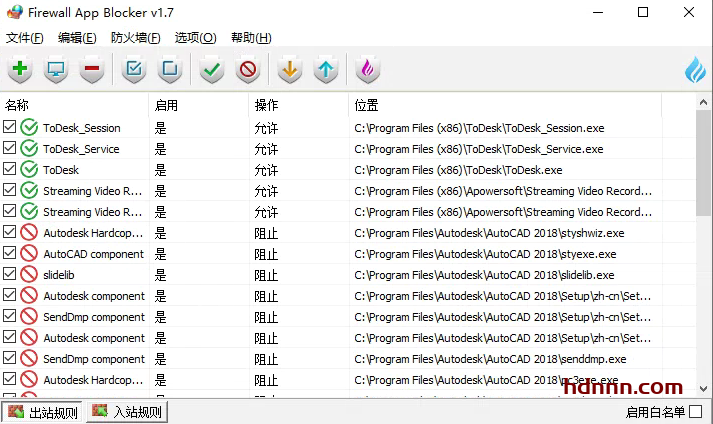Sort by the 名称 column header
713x424 pixels.
75,105
